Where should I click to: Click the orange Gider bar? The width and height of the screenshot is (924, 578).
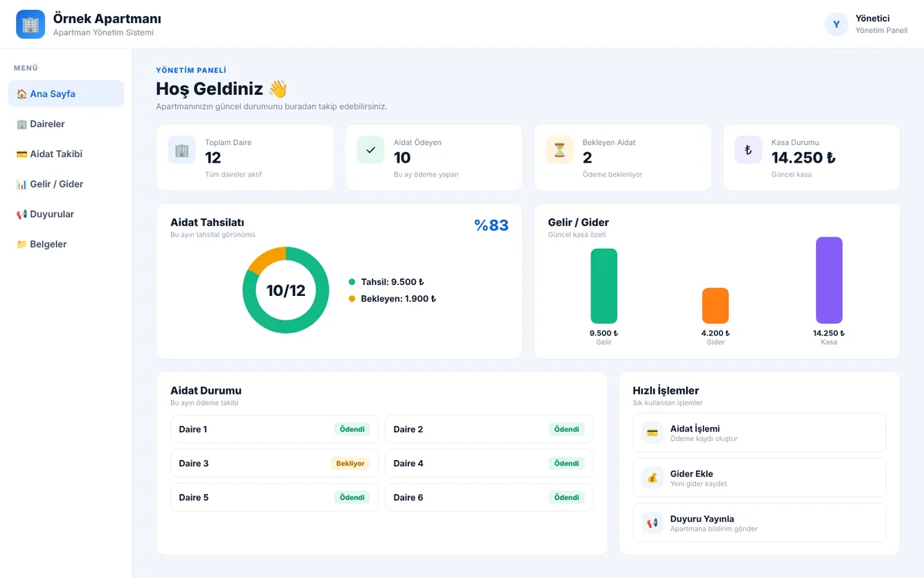pyautogui.click(x=715, y=306)
